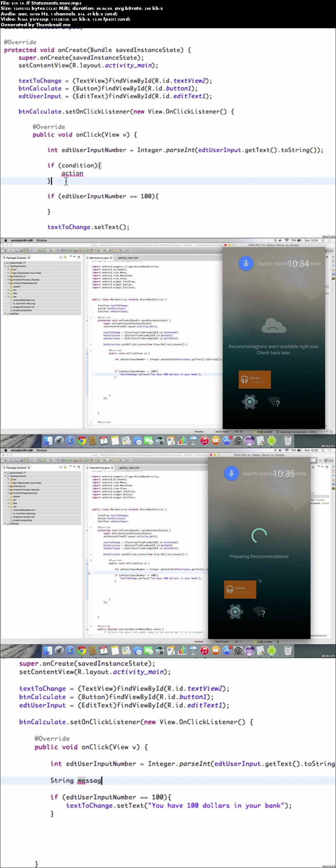
Task: Open App Store from dock in 10:34 frame
Action: 227,440
